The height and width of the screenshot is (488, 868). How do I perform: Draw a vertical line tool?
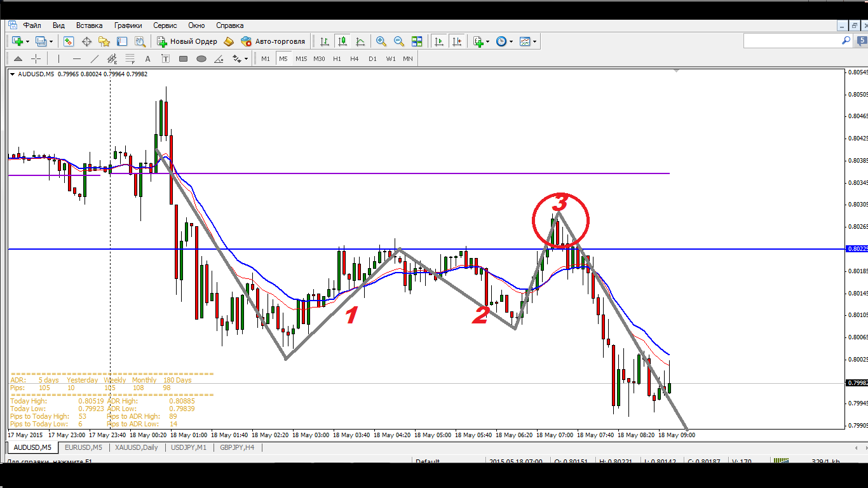58,59
